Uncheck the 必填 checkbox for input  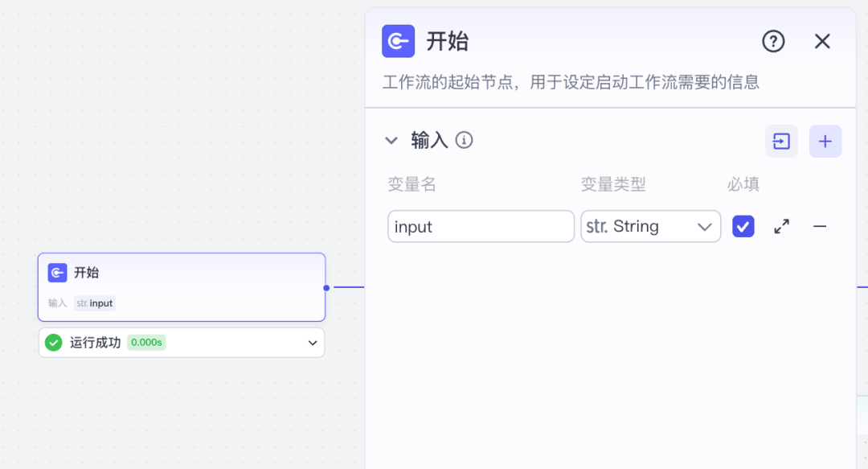pos(743,227)
